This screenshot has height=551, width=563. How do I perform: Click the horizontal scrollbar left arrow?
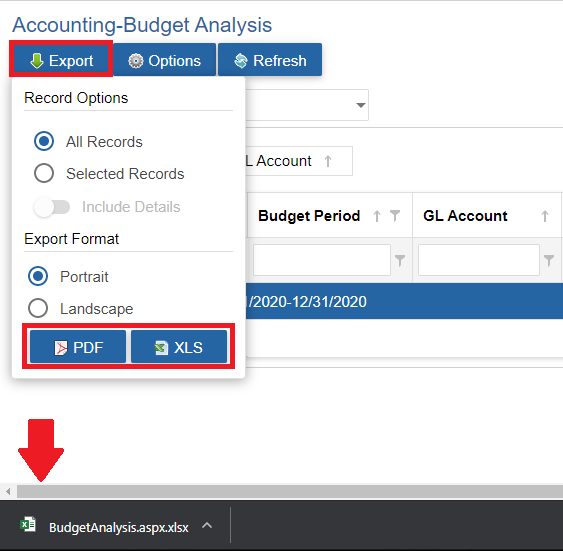pyautogui.click(x=8, y=491)
